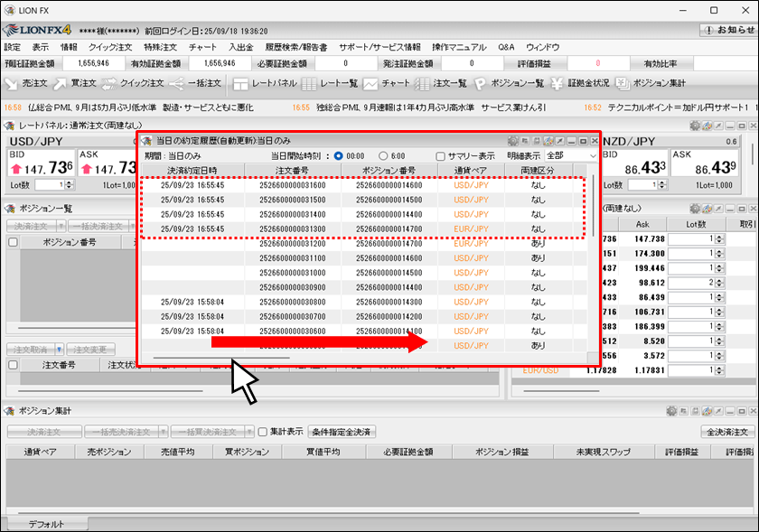Open the チャート chart toolbar icon
Screen dimensions: 759x532
coord(387,83)
